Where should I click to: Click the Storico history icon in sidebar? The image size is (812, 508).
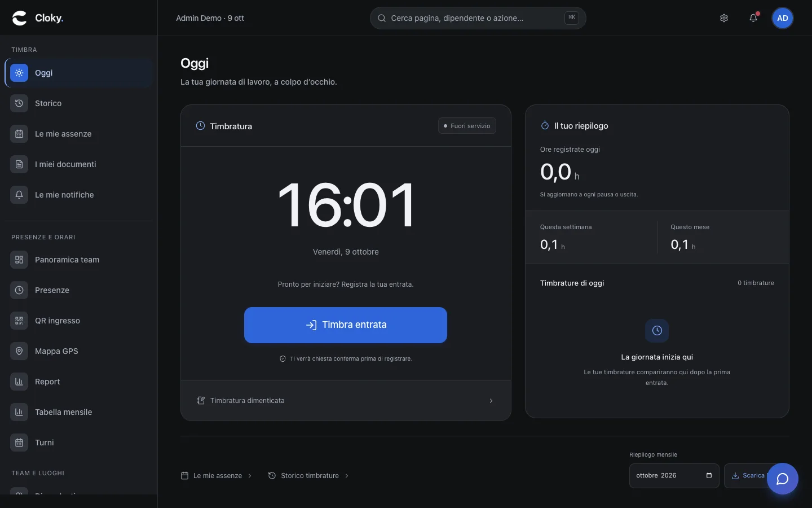tap(19, 103)
